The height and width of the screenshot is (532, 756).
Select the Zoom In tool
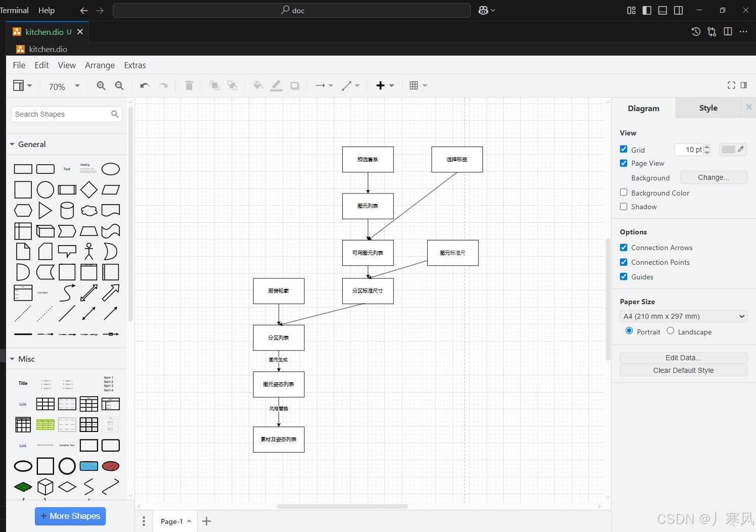(101, 85)
